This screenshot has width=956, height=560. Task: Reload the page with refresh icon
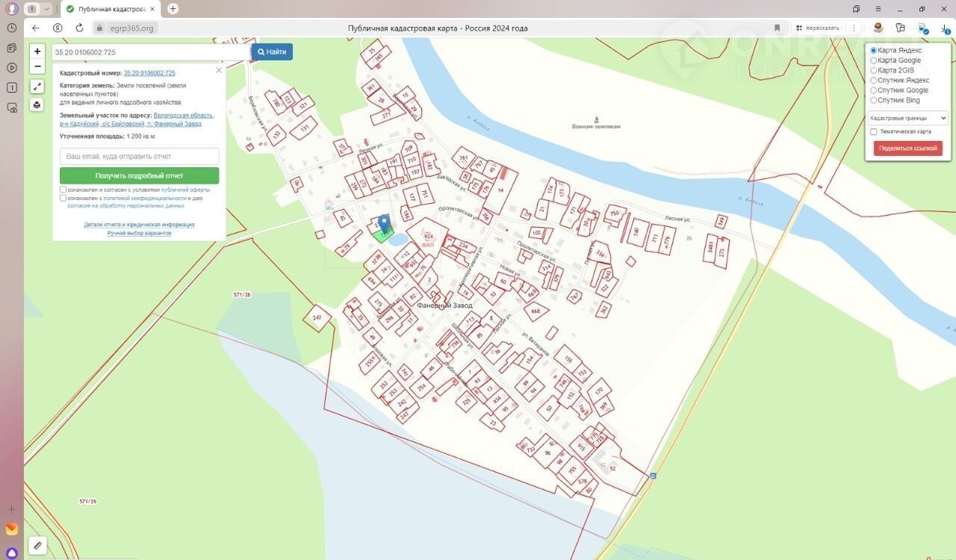click(79, 28)
